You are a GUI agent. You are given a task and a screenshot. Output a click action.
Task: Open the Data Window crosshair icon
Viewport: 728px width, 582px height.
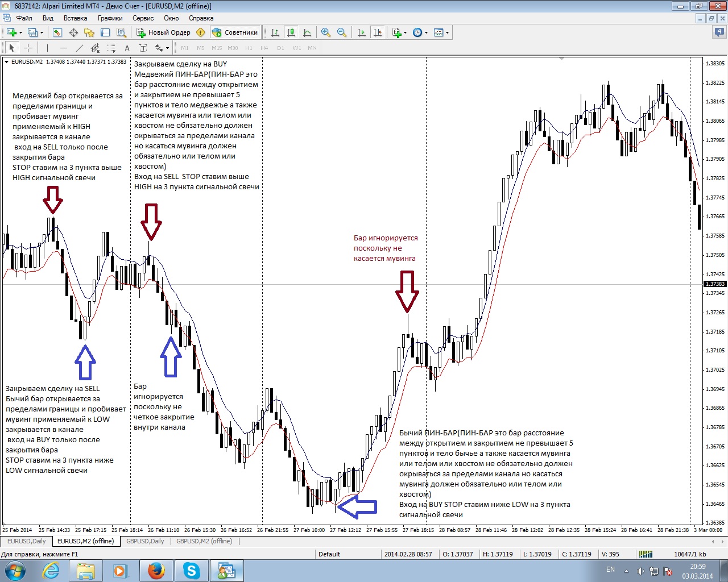pyautogui.click(x=73, y=32)
